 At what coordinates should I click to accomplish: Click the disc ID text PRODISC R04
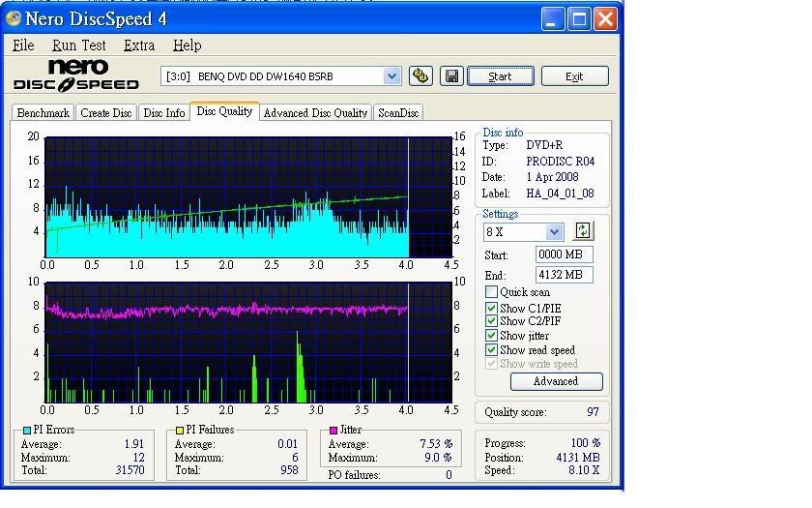pos(561,162)
